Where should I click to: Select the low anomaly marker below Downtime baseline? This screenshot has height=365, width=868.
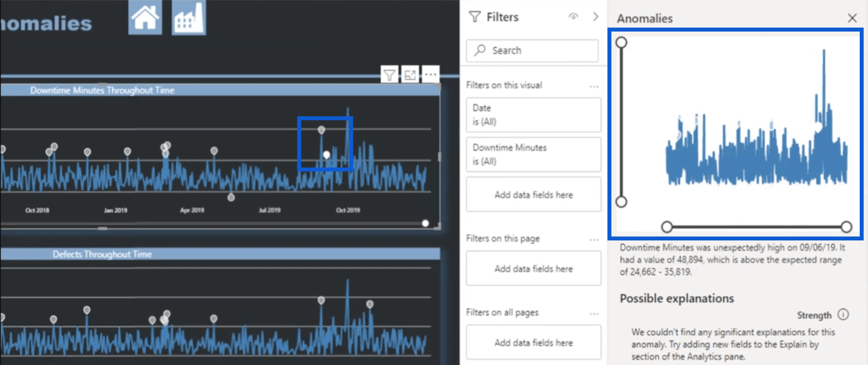(x=231, y=197)
